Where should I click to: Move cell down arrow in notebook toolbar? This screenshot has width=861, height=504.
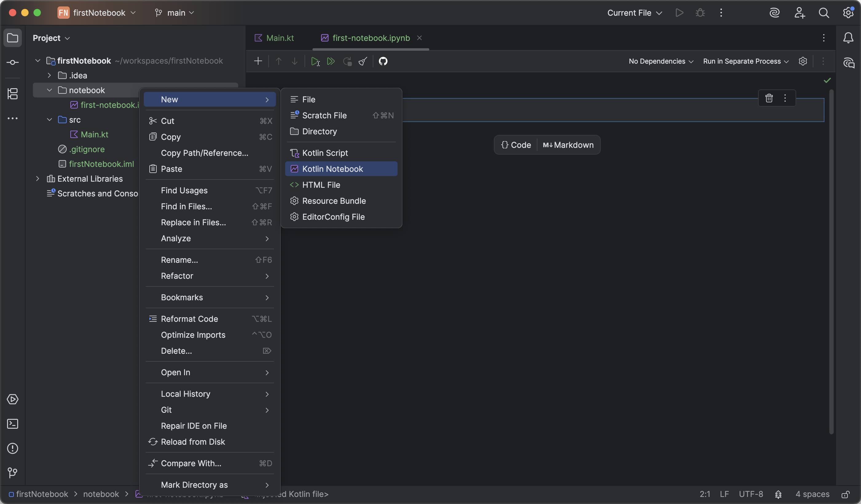[294, 61]
